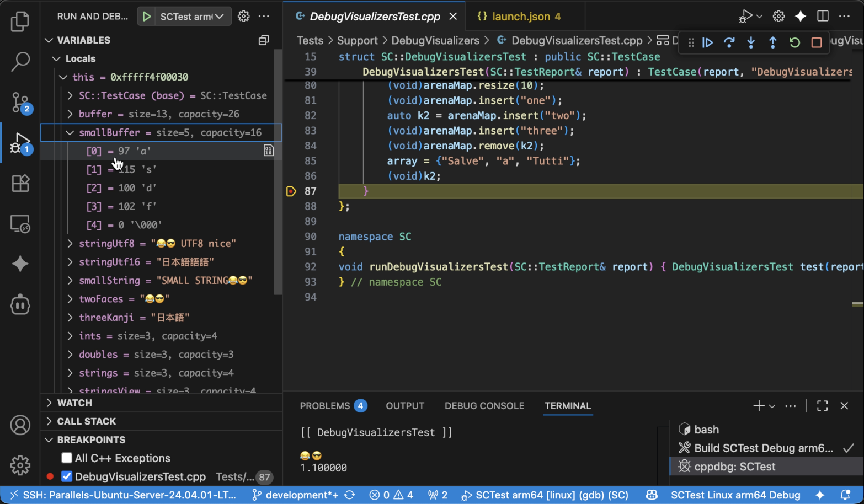Collapse all variables in the Variables panel
Screen dimensions: 864x504
(x=264, y=40)
